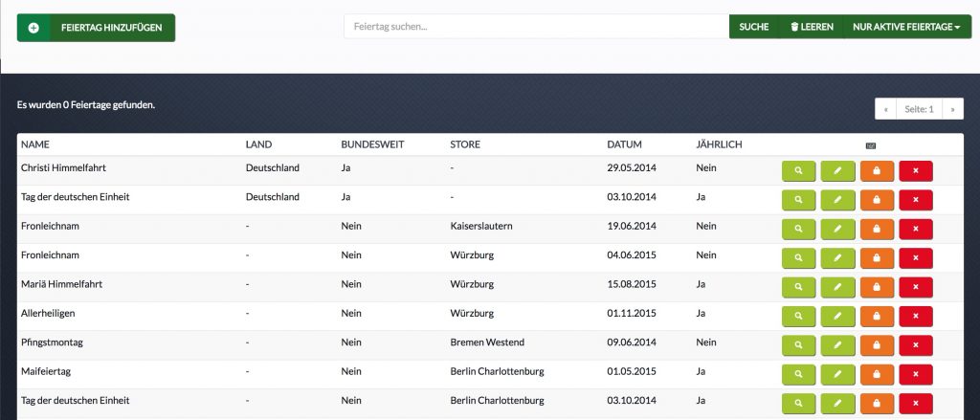Sort by the Datum column header

coord(624,144)
